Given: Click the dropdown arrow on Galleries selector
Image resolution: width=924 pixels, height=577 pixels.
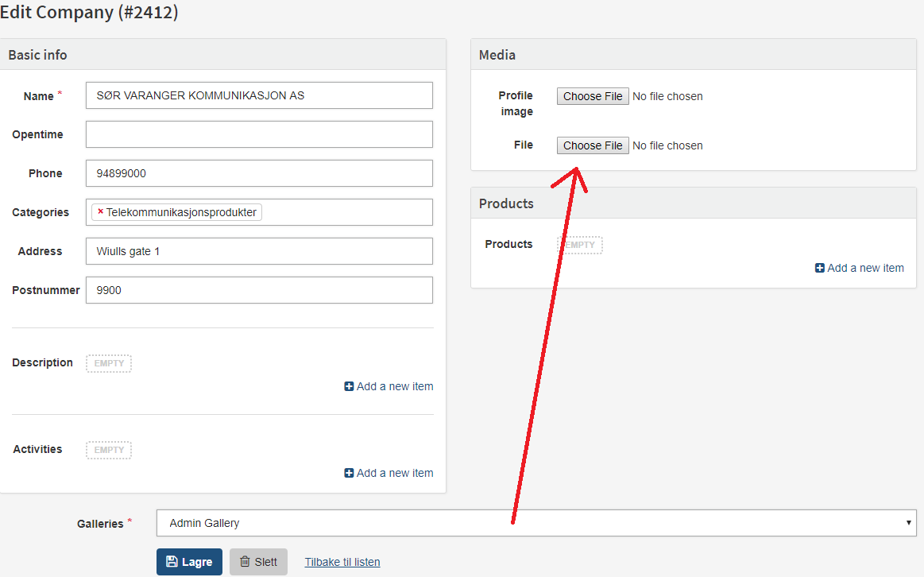Looking at the screenshot, I should [907, 523].
